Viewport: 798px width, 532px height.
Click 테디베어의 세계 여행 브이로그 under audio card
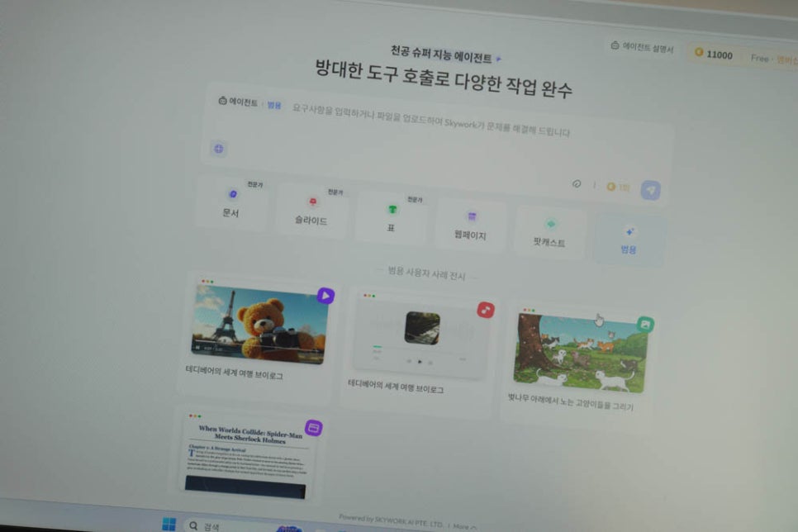(x=396, y=387)
